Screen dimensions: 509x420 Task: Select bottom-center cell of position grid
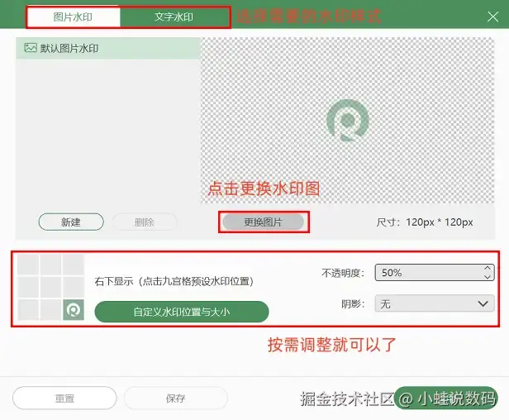50,309
